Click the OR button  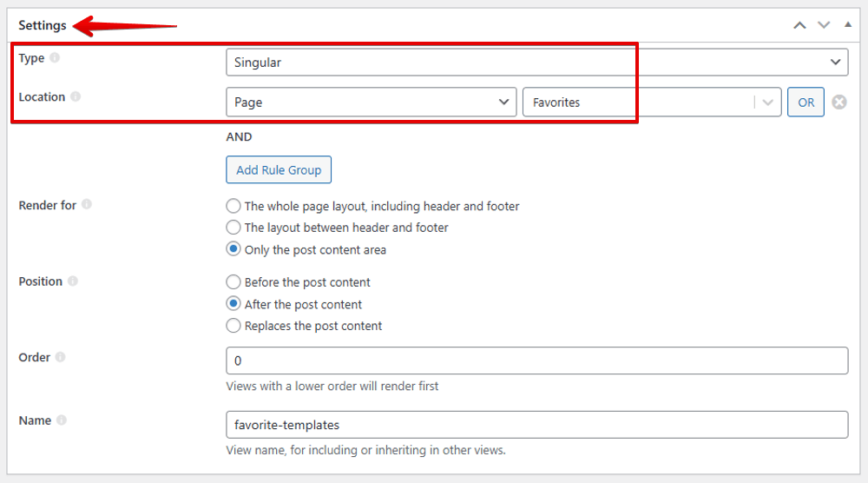(806, 102)
